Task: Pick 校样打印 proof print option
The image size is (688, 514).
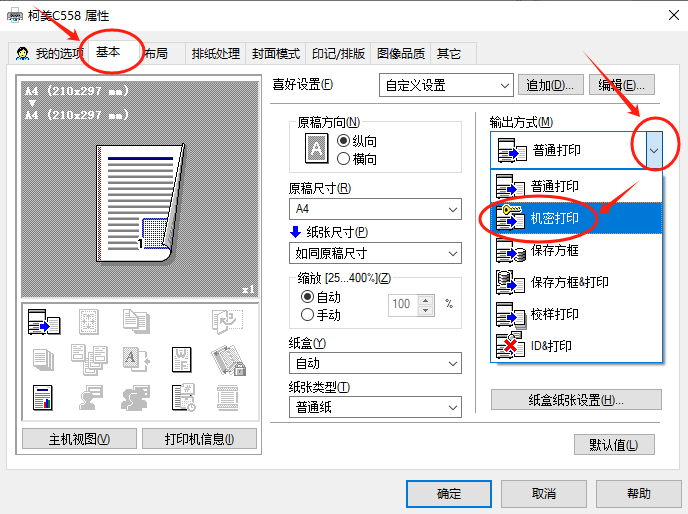Action: [x=554, y=314]
